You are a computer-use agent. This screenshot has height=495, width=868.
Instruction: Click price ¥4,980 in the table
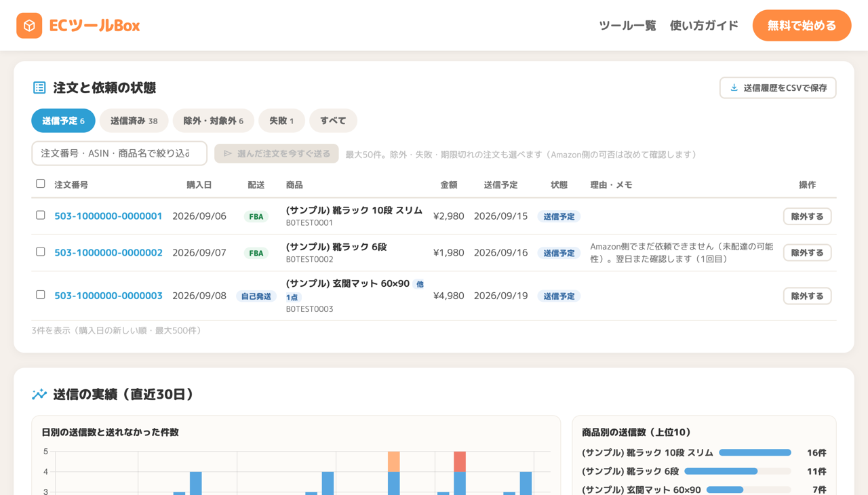(x=449, y=296)
